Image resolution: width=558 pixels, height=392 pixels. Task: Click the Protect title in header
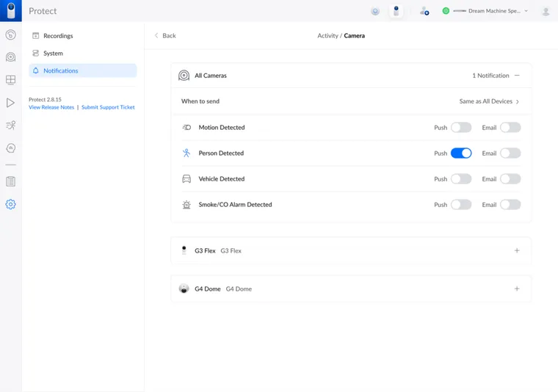43,11
